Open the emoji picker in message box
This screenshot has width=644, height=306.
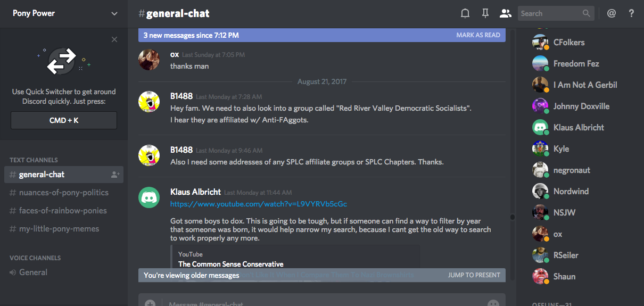(x=493, y=303)
